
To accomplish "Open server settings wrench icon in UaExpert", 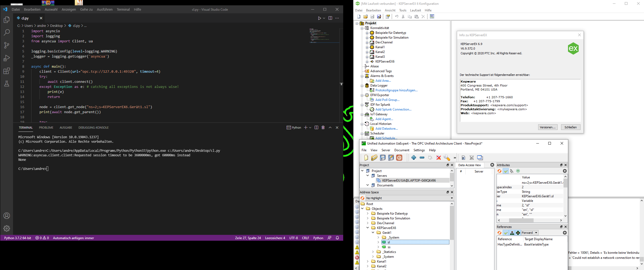I will [x=447, y=158].
